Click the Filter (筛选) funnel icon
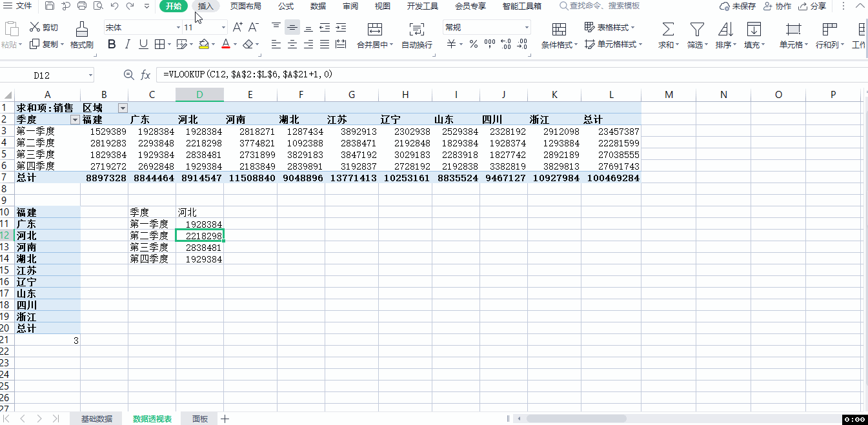 point(696,29)
